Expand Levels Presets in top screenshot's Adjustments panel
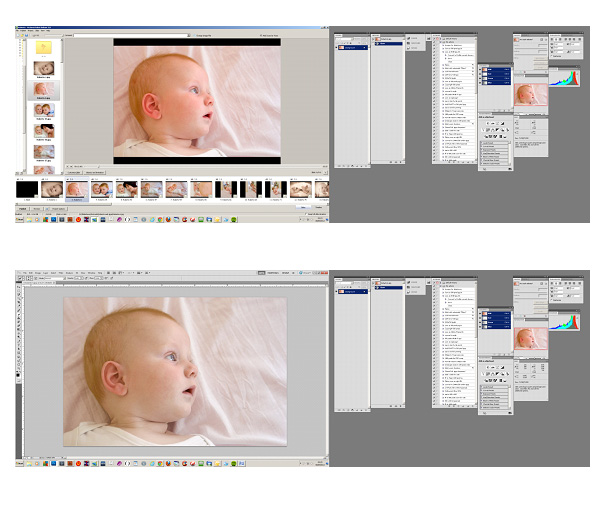The height and width of the screenshot is (506, 611). click(481, 143)
